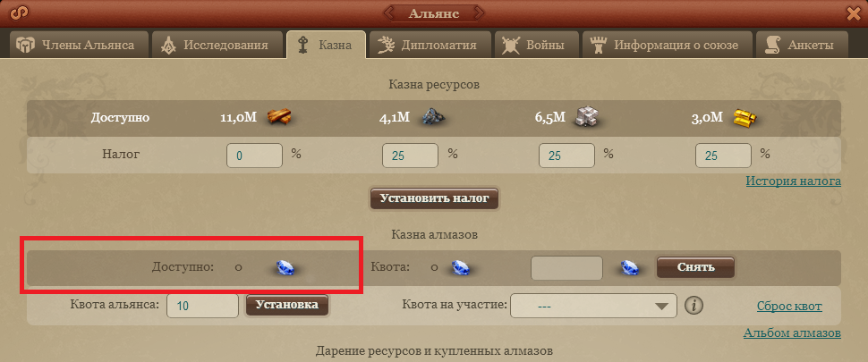Go to next section with right title arrow
The image size is (868, 362).
(478, 13)
